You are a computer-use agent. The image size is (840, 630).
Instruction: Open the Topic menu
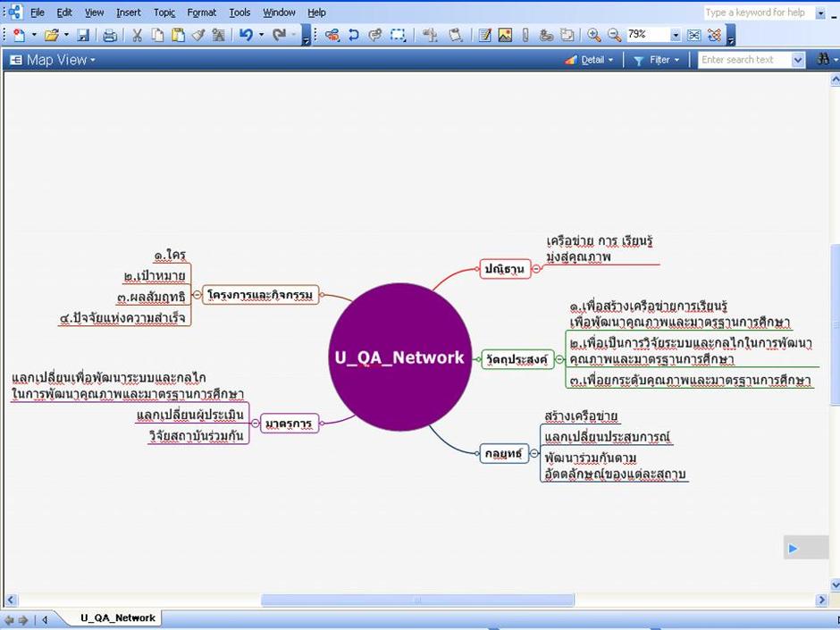pyautogui.click(x=164, y=13)
